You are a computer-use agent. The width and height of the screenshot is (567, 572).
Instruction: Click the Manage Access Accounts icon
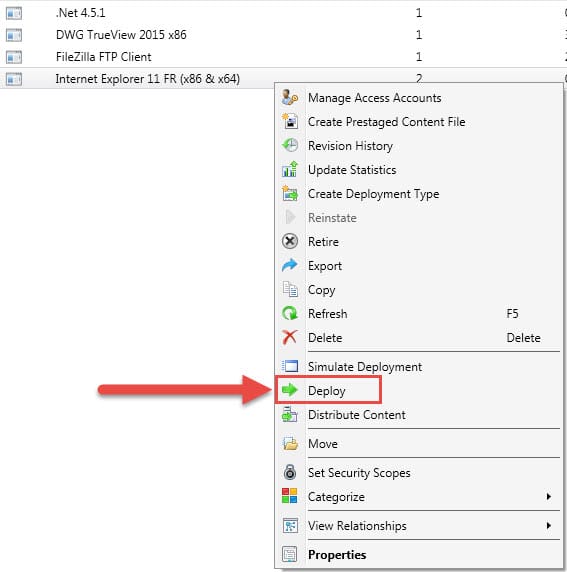(x=290, y=97)
